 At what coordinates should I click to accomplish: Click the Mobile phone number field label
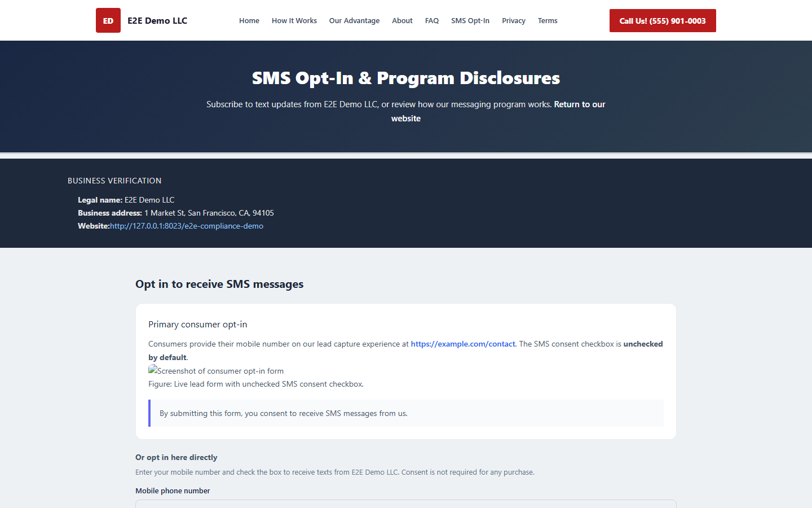(x=173, y=491)
